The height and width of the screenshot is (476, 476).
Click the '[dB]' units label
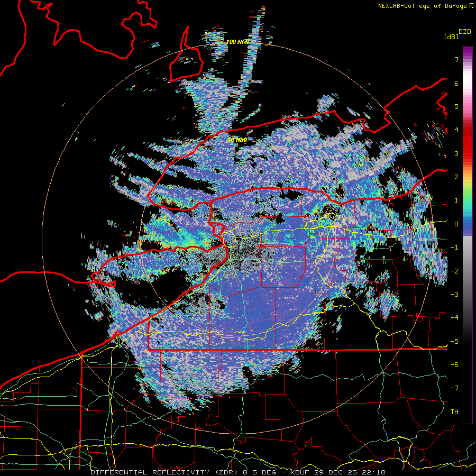pos(451,36)
